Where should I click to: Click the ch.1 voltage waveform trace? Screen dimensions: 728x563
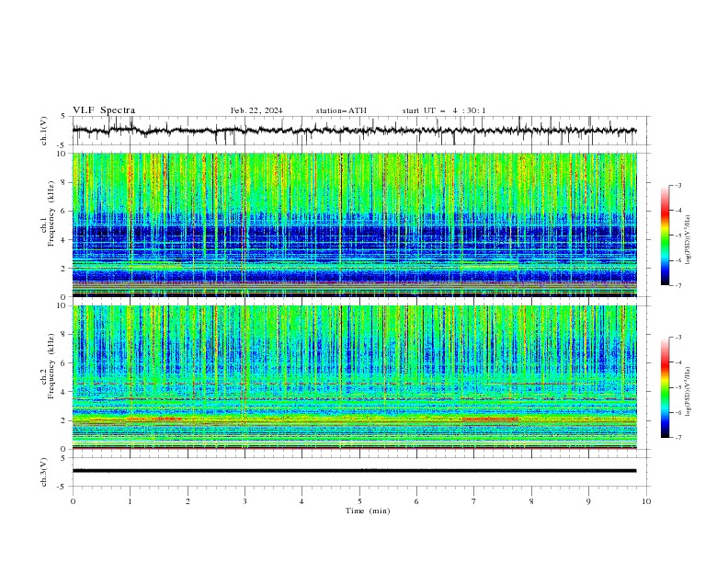click(354, 131)
